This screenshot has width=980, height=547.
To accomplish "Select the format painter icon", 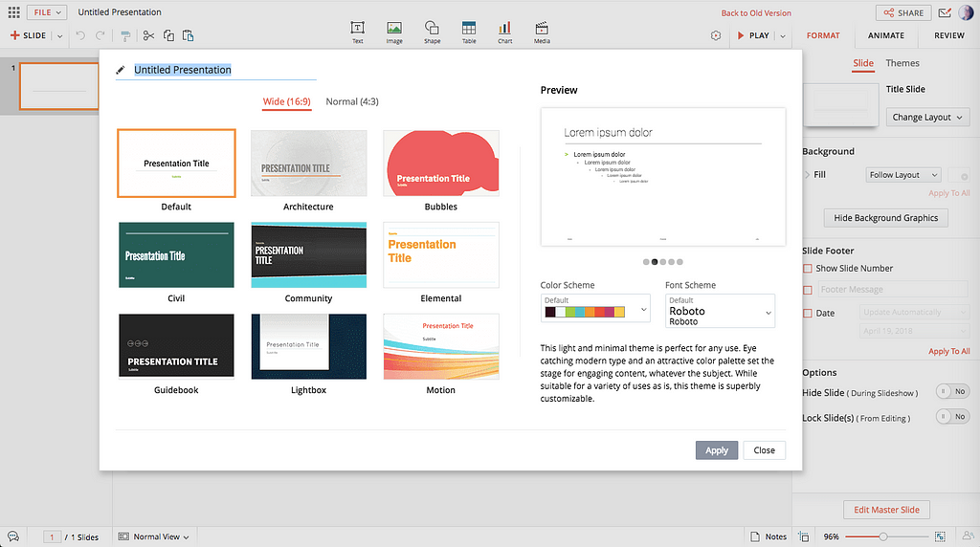I will point(125,36).
